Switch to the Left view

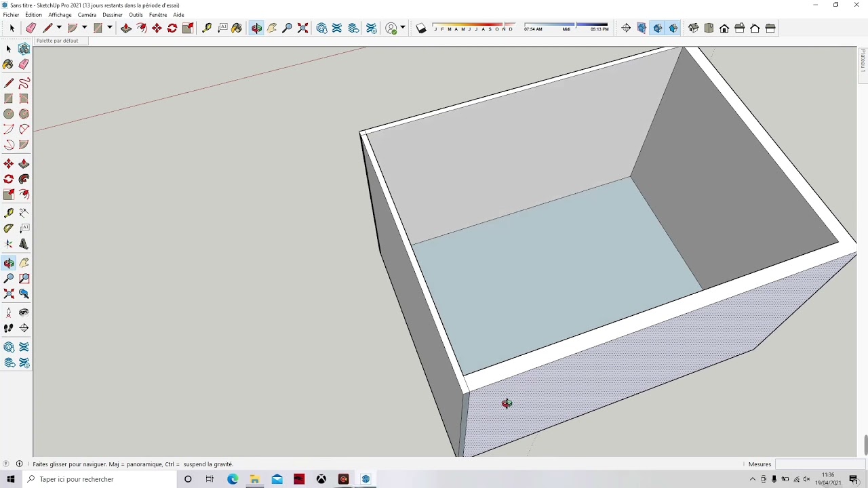pyautogui.click(x=770, y=28)
